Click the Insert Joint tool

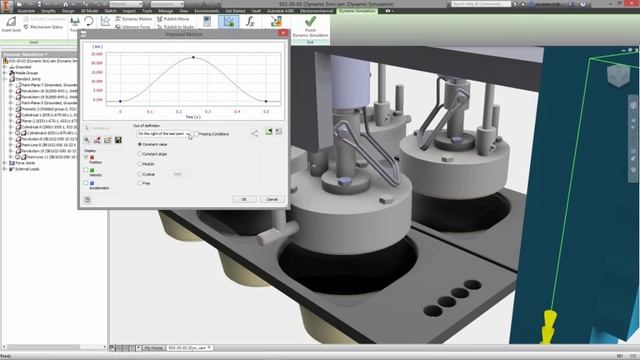point(11,24)
